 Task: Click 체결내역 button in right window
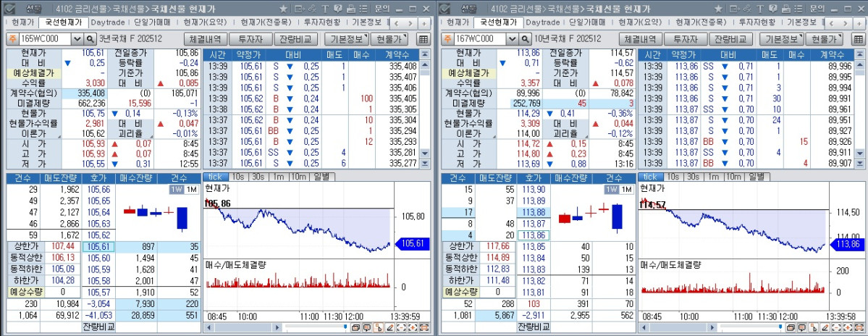pos(641,39)
